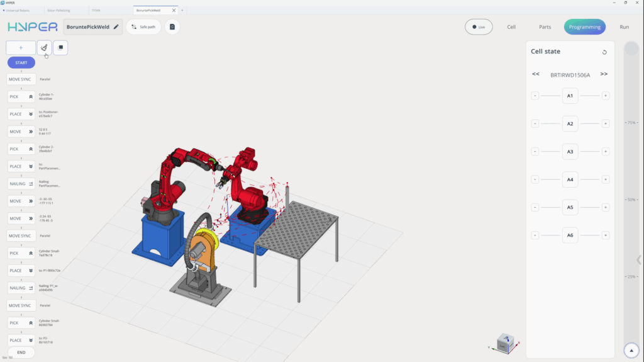Select the third MOVE SYNC Parallel block
Image resolution: width=644 pixels, height=362 pixels.
coord(21,305)
